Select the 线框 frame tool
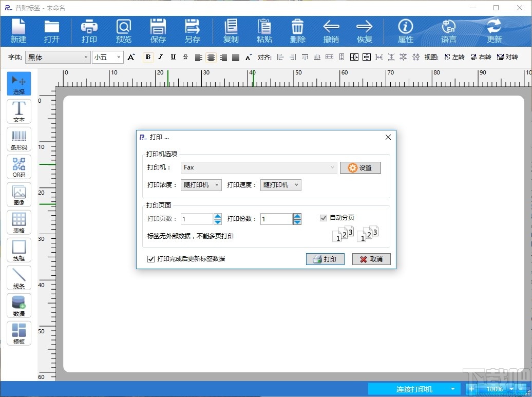The width and height of the screenshot is (532, 397). 19,250
